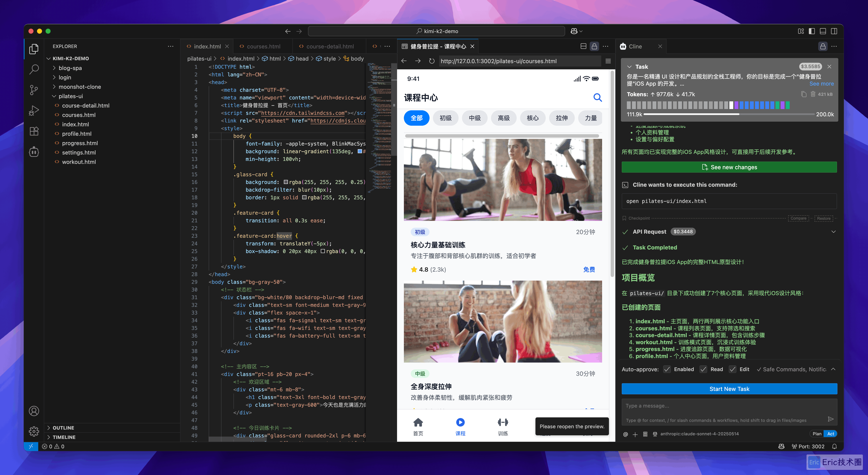The image size is (868, 475).
Task: Click the rgba swatch on line 16
Action: (286, 182)
